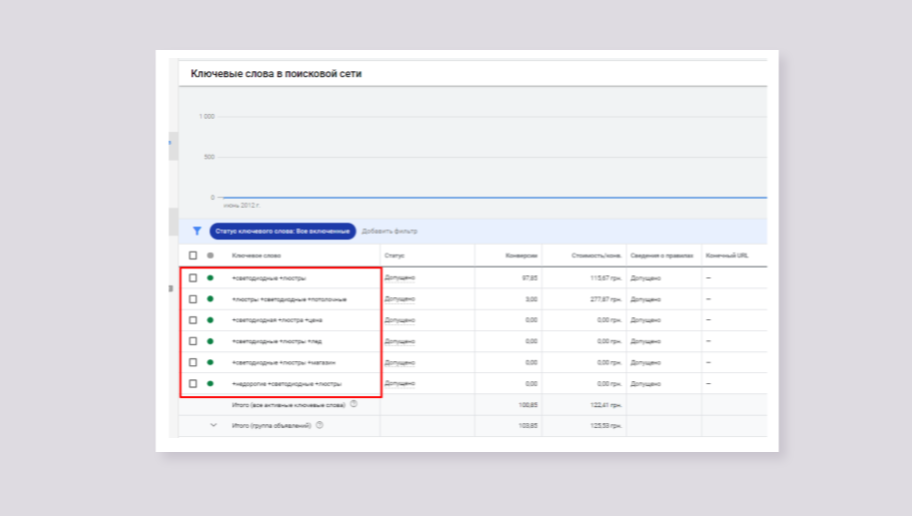Click 'Допущено' status of '+люстры +светодиодные +потолочные'
Viewport: 912px width, 516px height.
point(400,299)
